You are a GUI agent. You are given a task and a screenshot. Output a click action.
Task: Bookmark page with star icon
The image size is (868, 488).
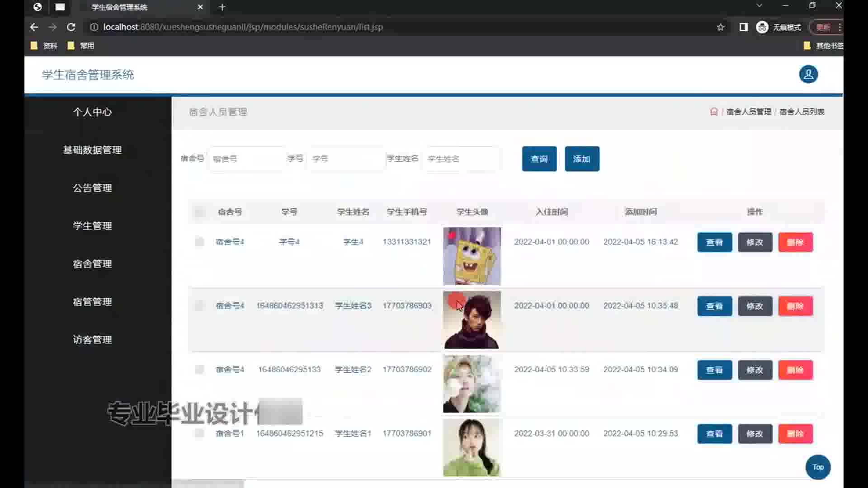click(x=721, y=27)
